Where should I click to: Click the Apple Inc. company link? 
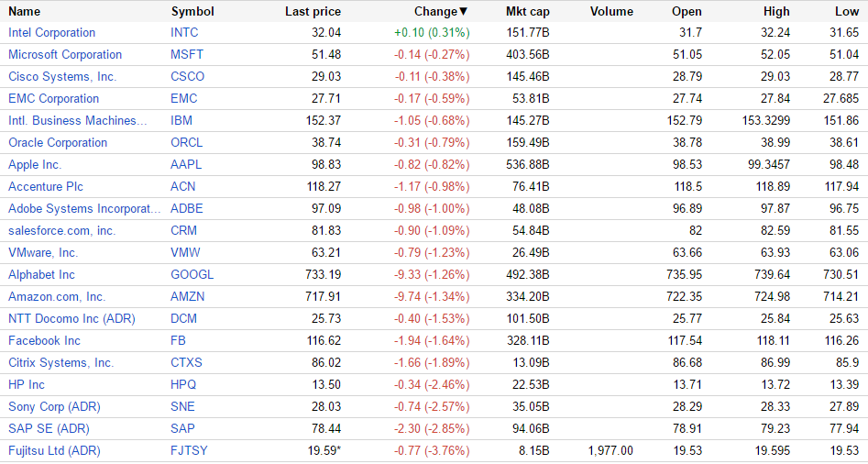pos(35,164)
